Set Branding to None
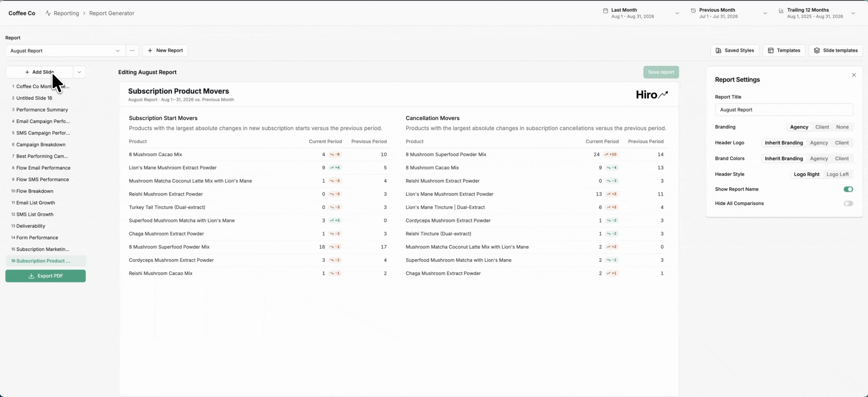The height and width of the screenshot is (397, 868). [x=842, y=127]
